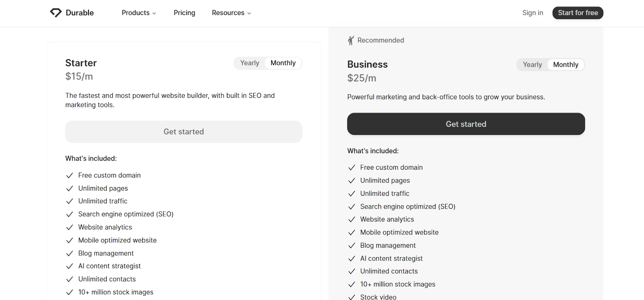
Task: Click checkmark beside Starter 10+ million stock images
Action: click(x=70, y=292)
